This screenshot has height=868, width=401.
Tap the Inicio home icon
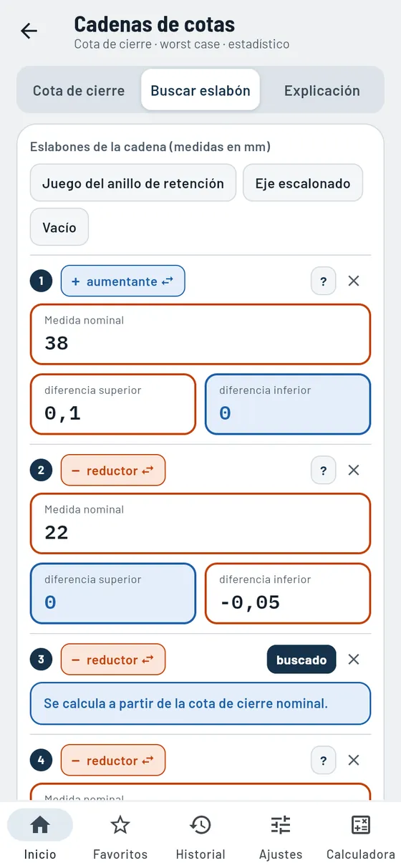tap(40, 825)
